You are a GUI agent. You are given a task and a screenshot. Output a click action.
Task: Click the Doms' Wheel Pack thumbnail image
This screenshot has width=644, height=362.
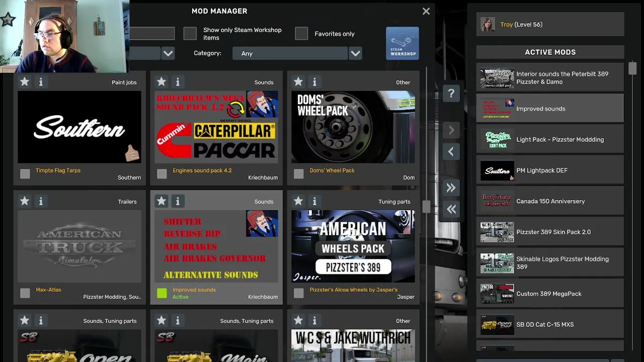click(x=353, y=127)
